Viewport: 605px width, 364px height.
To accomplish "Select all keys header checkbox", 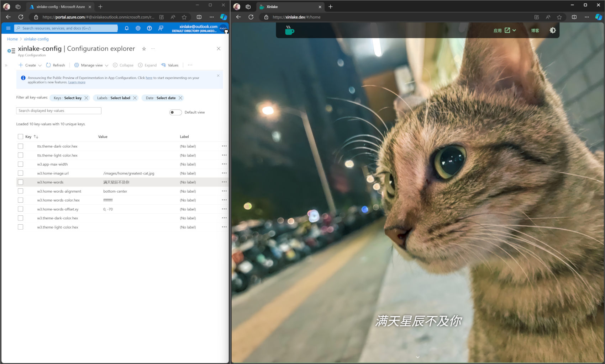I will 20,136.
